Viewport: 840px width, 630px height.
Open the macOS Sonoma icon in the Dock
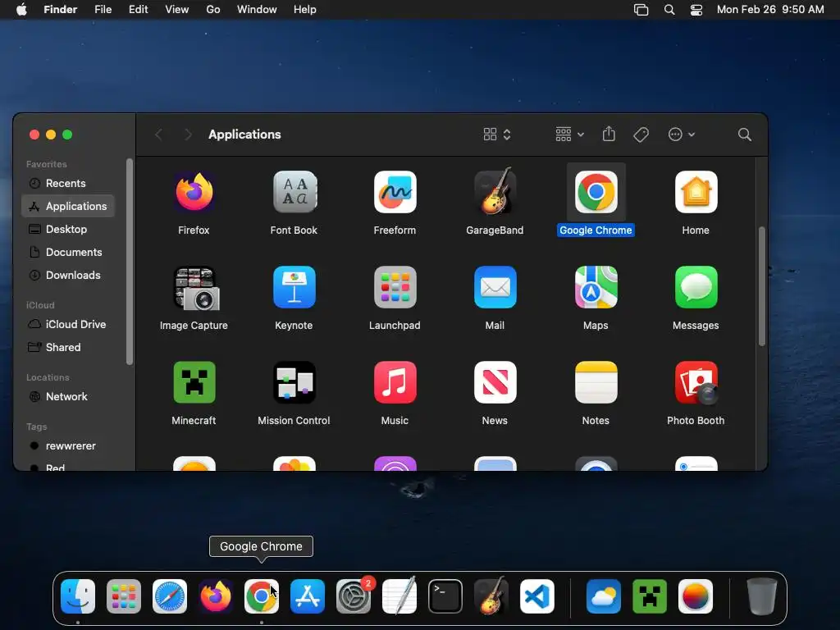click(696, 596)
